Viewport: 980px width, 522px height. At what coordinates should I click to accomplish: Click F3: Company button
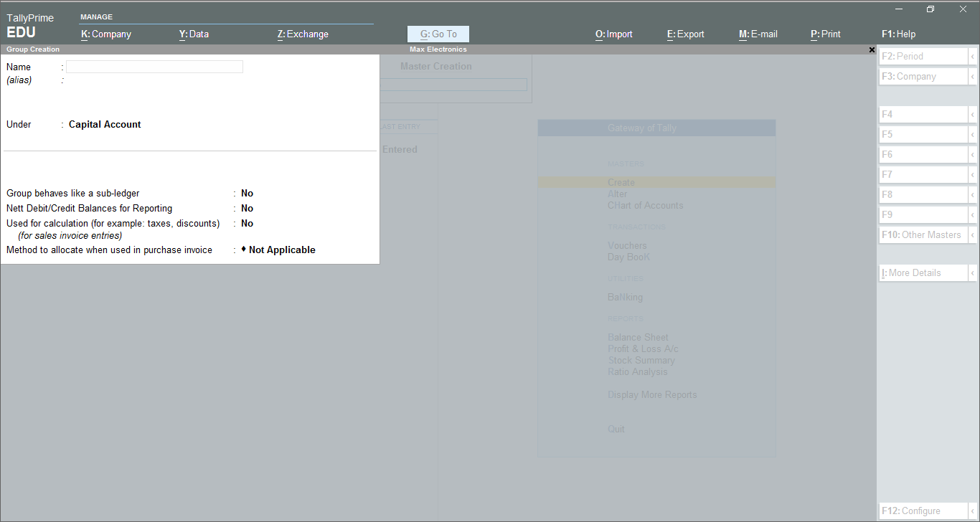[x=923, y=76]
